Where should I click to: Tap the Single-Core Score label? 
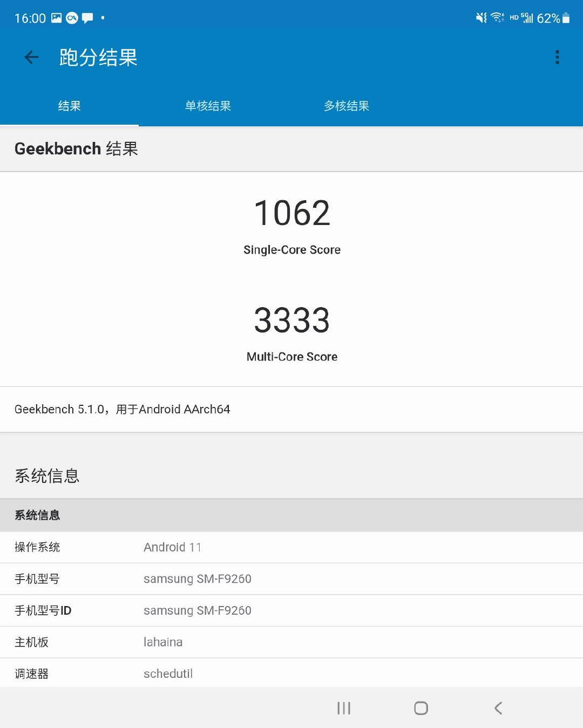point(292,250)
